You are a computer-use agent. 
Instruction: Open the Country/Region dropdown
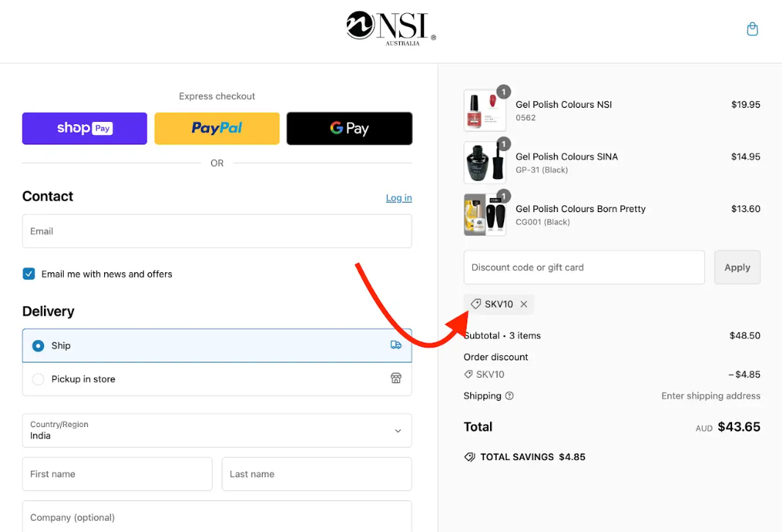pyautogui.click(x=217, y=430)
